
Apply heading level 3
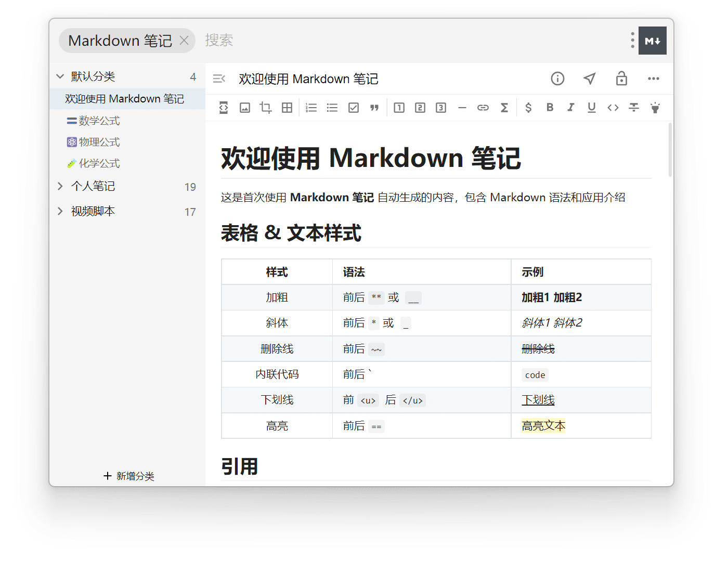(441, 108)
